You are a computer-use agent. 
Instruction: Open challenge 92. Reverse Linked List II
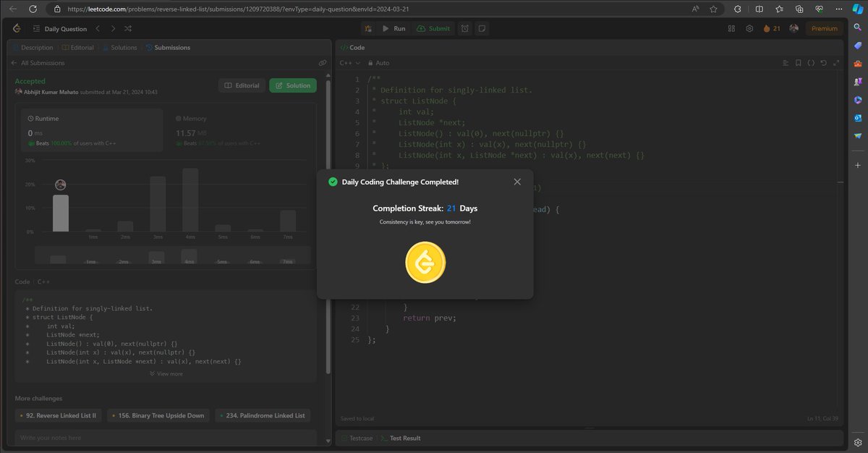click(59, 415)
